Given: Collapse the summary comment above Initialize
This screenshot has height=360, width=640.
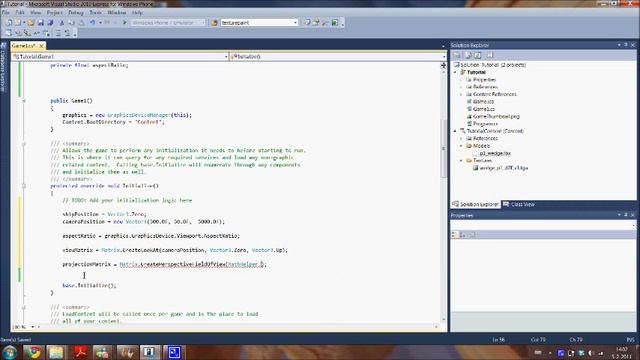Looking at the screenshot, I should [24, 144].
